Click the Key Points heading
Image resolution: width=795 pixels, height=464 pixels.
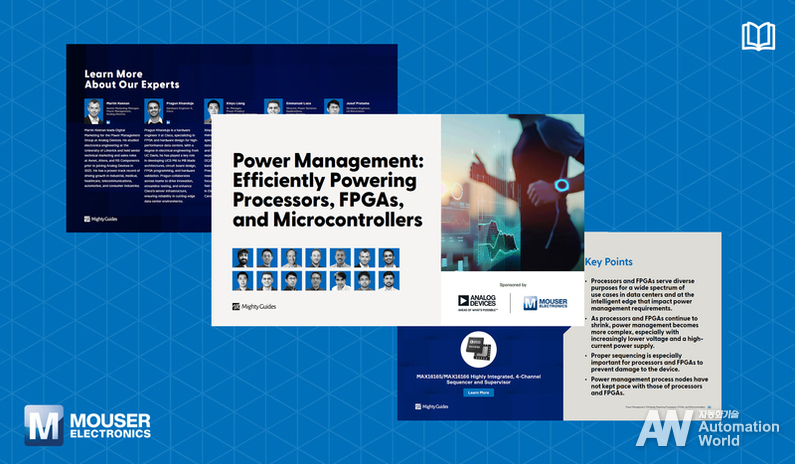point(607,262)
